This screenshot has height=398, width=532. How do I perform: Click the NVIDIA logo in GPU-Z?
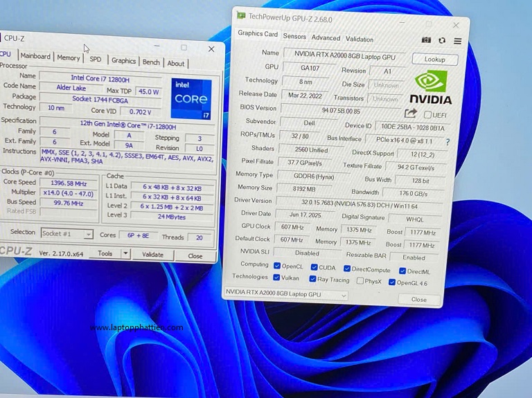tap(430, 87)
